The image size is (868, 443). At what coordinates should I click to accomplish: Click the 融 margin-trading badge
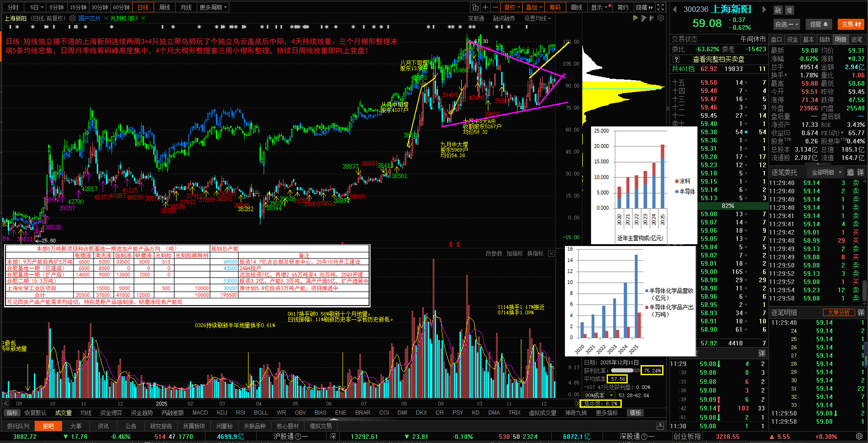[778, 10]
